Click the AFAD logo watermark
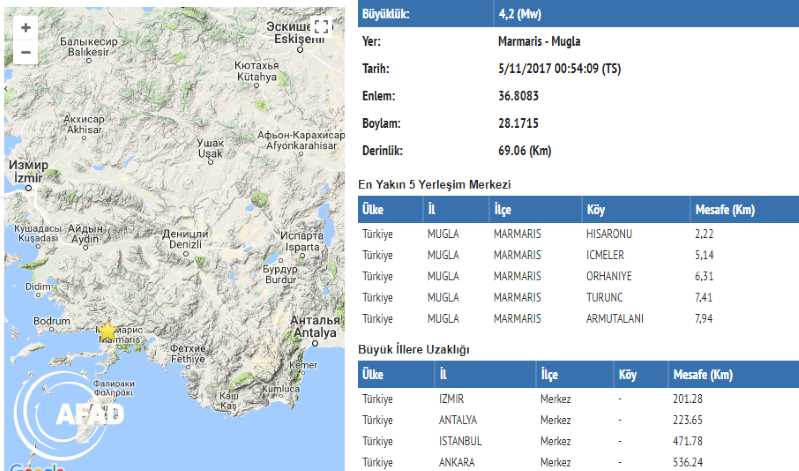 pos(75,412)
